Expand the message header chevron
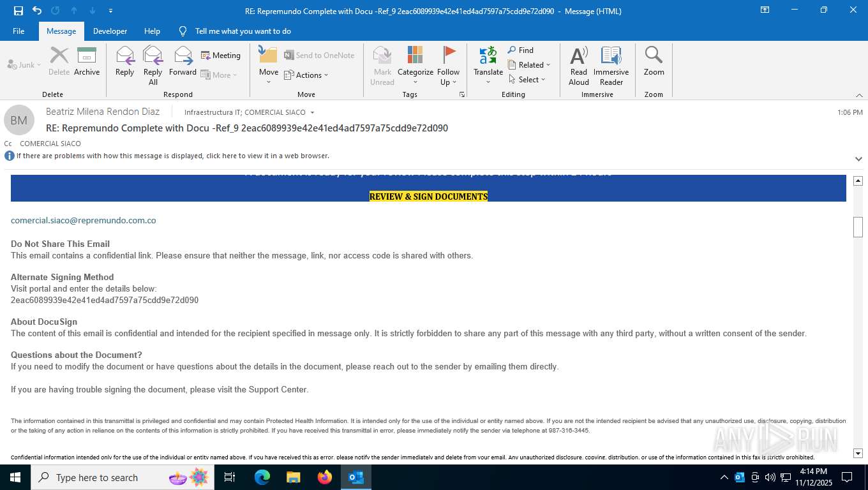 (x=858, y=158)
